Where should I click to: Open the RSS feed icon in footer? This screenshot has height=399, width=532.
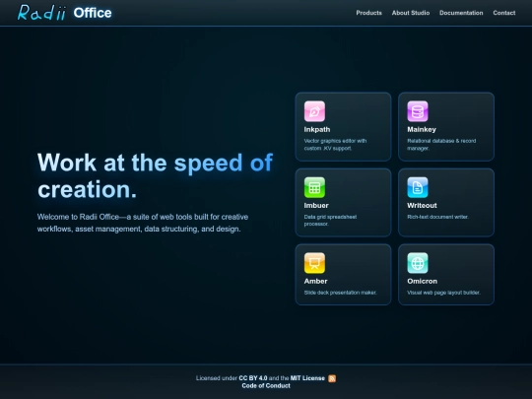click(x=332, y=378)
